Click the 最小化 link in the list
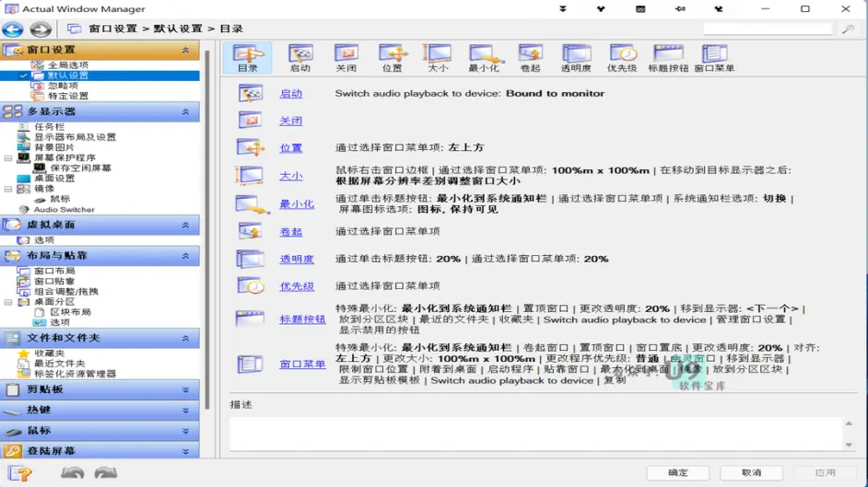868x487 pixels. click(297, 204)
